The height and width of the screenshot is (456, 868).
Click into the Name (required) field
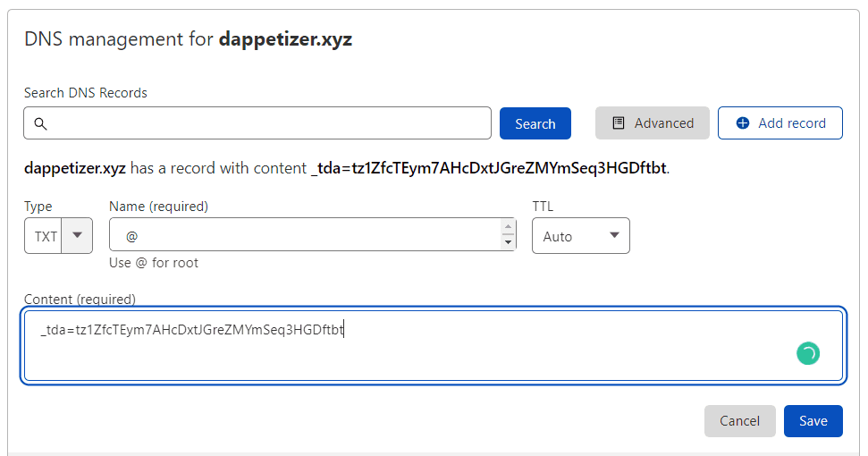click(304, 236)
